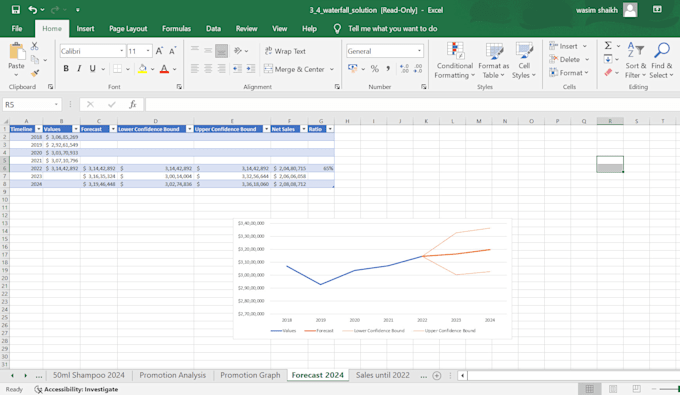Switch to the Review tab
The height and width of the screenshot is (395, 680).
[246, 29]
